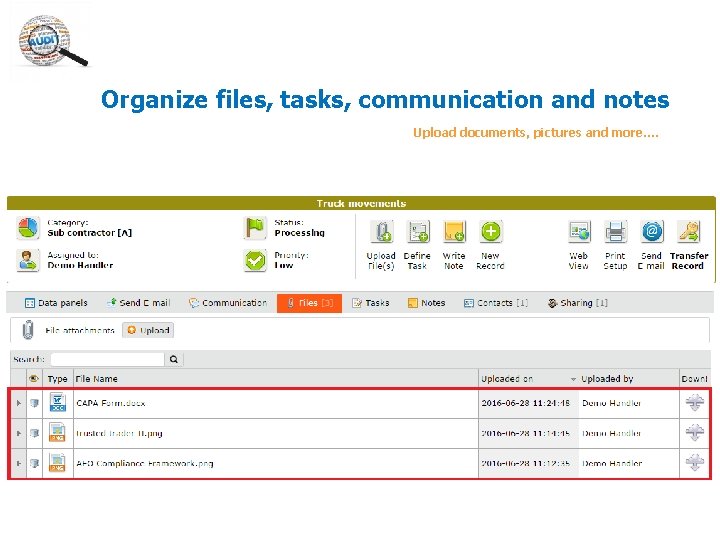Click the Uploaded on sort arrow
The height and width of the screenshot is (540, 720).
573,379
